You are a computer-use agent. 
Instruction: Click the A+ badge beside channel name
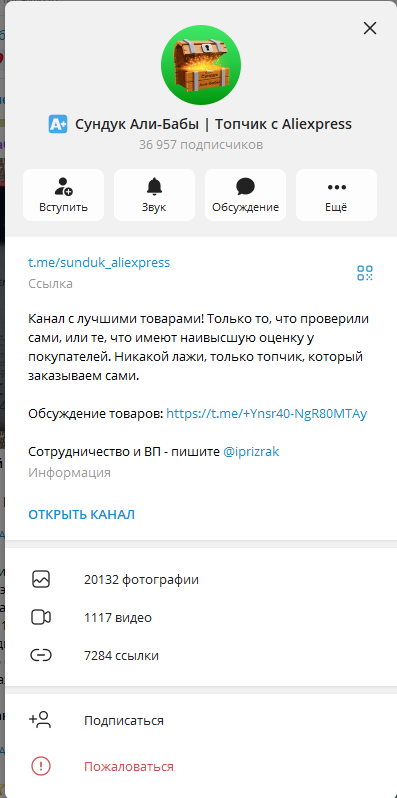(58, 124)
